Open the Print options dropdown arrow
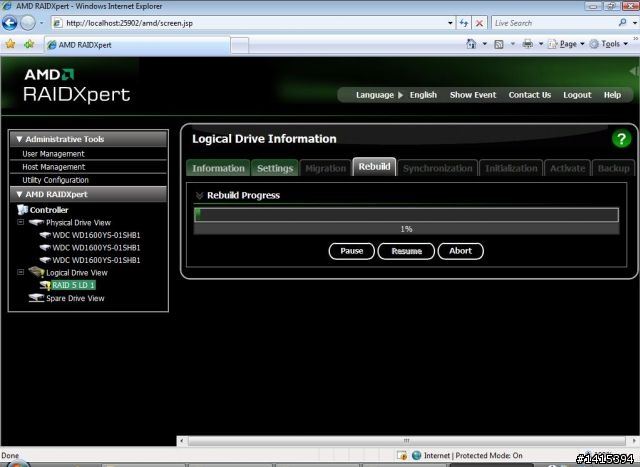The image size is (640, 467). [x=541, y=44]
